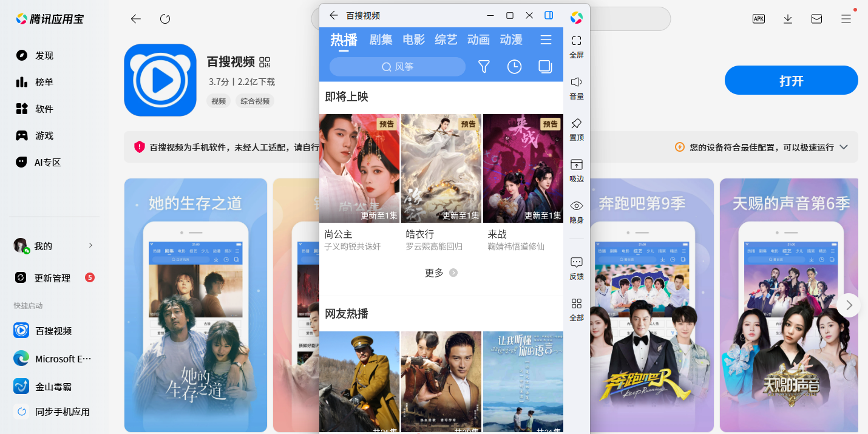Click the 百搜视频 app icon

(160, 80)
